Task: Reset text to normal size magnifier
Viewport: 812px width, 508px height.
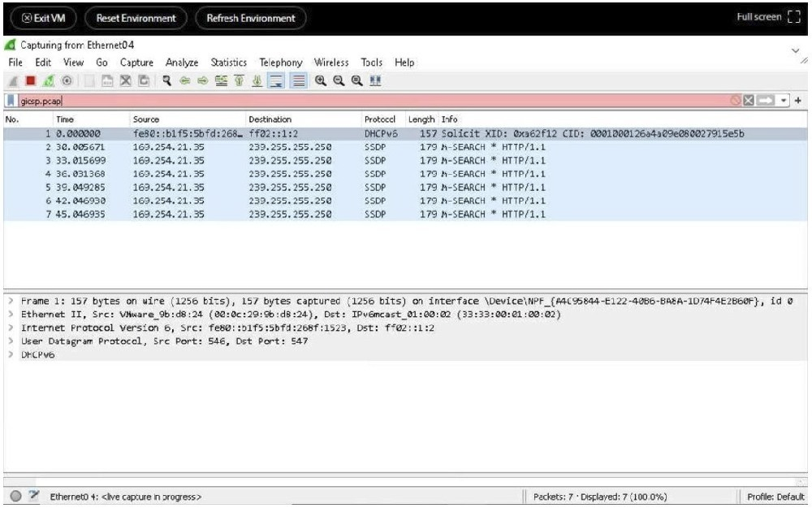Action: coord(356,80)
